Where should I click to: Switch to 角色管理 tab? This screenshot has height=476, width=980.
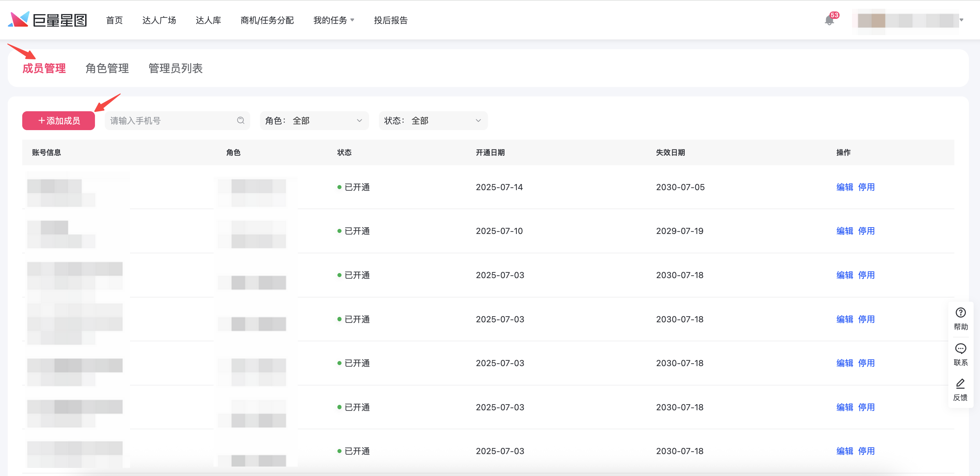(107, 68)
